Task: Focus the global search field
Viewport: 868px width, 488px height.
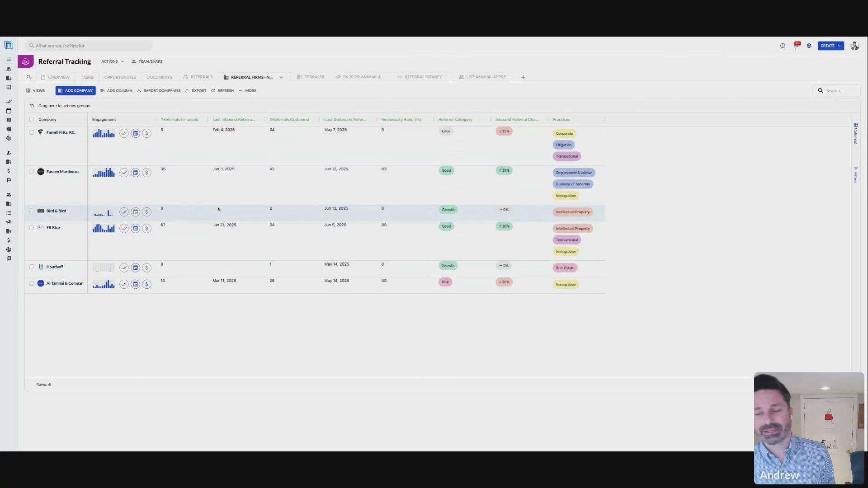Action: click(x=89, y=46)
